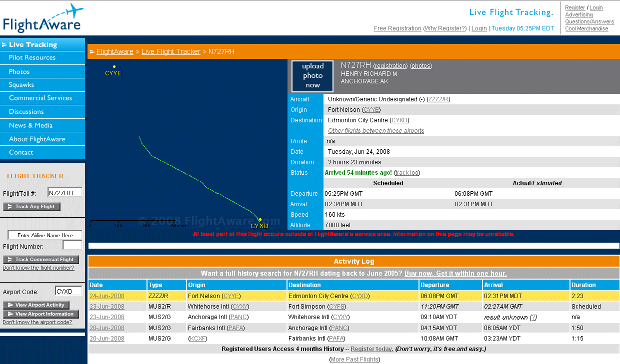
Task: Open Don't know the flight number link
Action: (38, 268)
